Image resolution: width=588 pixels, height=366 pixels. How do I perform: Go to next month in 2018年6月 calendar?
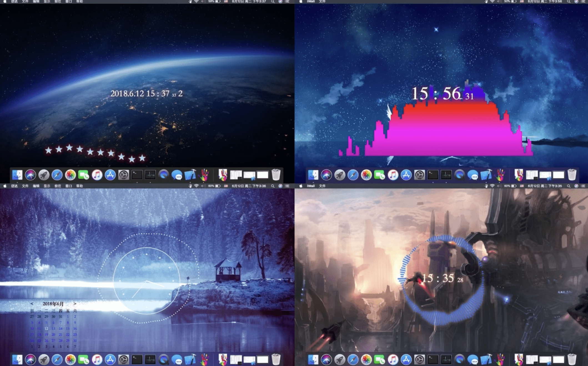point(75,304)
